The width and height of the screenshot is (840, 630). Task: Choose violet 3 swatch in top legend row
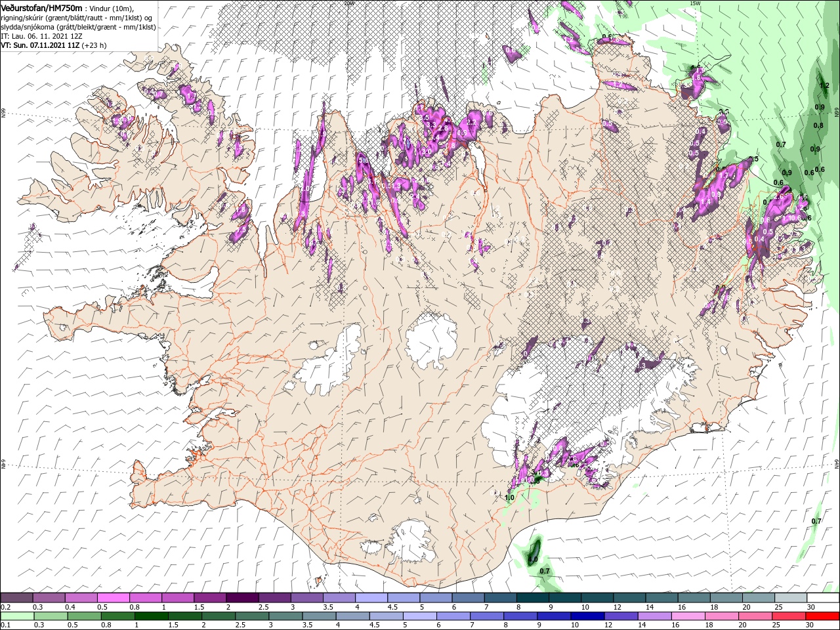coord(306,598)
